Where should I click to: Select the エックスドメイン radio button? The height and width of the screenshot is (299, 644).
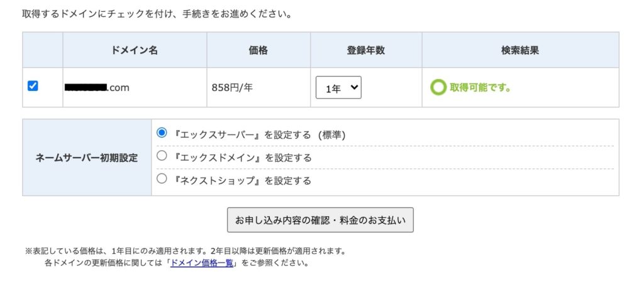162,156
